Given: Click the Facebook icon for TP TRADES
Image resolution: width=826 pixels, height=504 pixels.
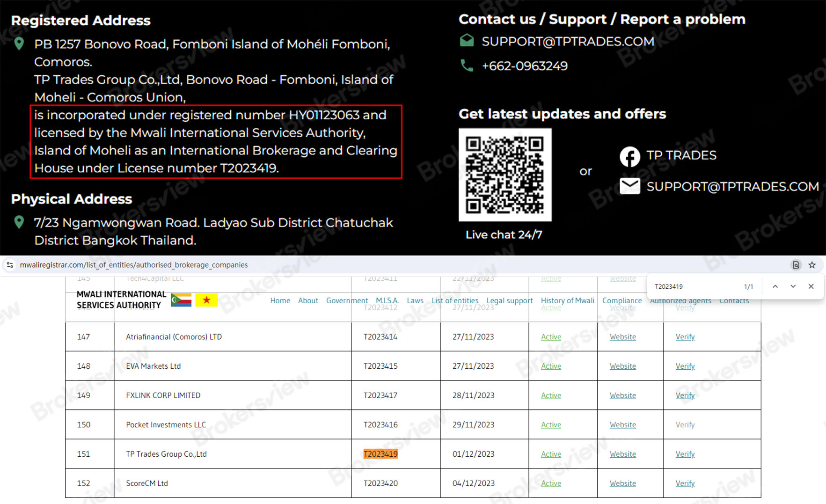Looking at the screenshot, I should [630, 157].
